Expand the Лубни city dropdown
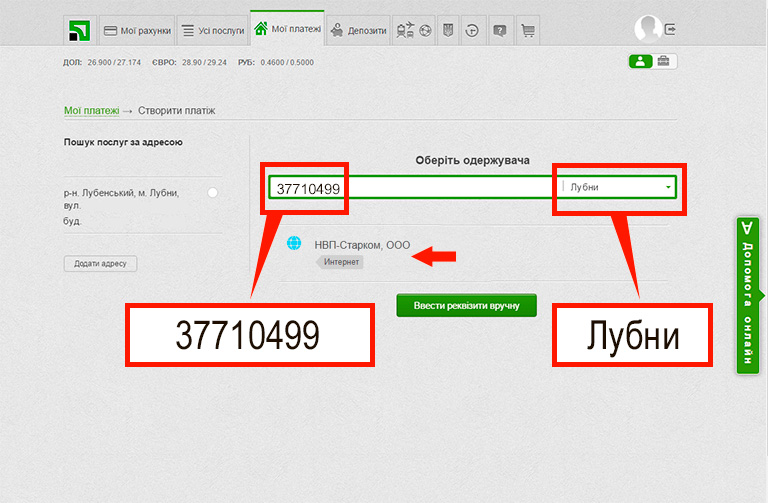Image resolution: width=768 pixels, height=503 pixels. [667, 187]
